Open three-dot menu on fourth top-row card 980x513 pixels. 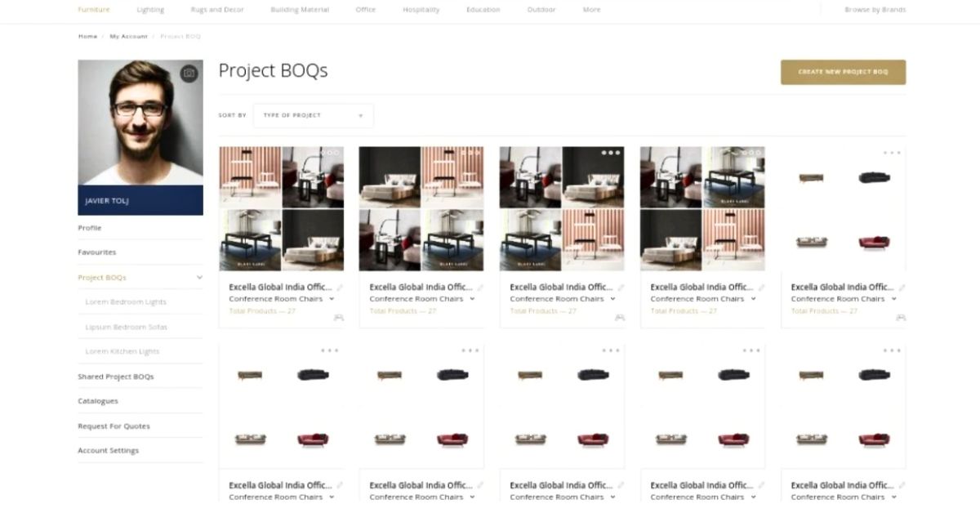point(751,153)
